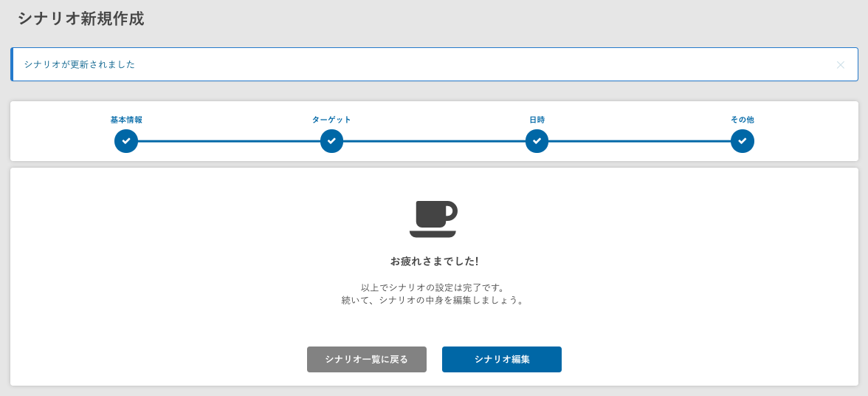The height and width of the screenshot is (396, 868).
Task: Dismiss the シナリオが更新されました notification
Action: [x=840, y=65]
